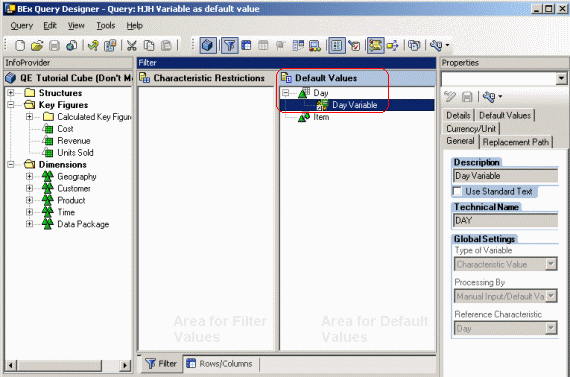Open the Help menu
This screenshot has width=570, height=377.
pyautogui.click(x=135, y=26)
